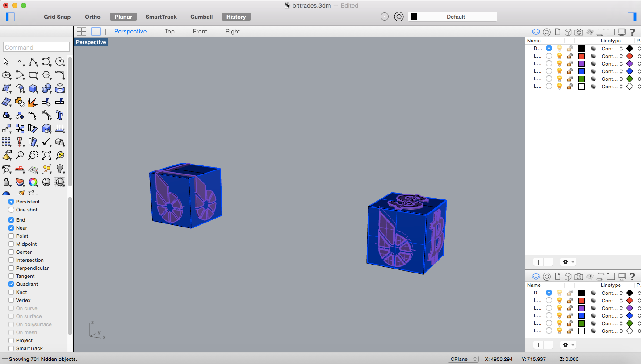641x364 pixels.
Task: Hide the purple layer via lightbulb in the upper panel
Action: click(x=559, y=64)
